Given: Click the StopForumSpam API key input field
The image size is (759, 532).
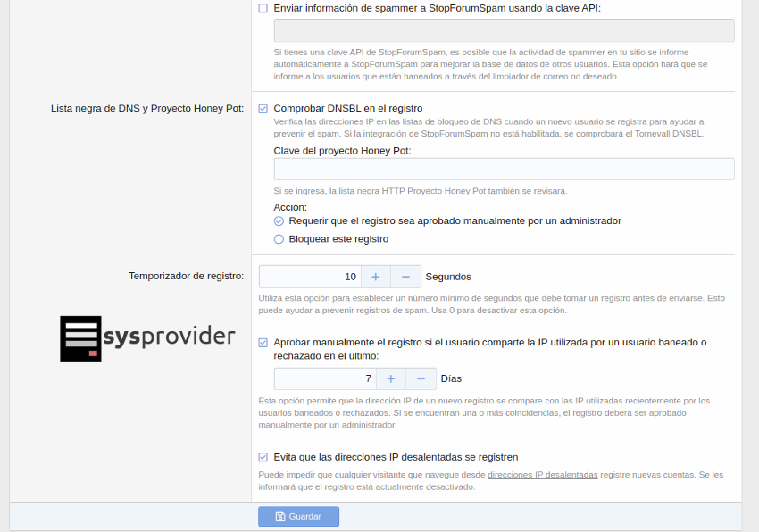Looking at the screenshot, I should pos(504,30).
